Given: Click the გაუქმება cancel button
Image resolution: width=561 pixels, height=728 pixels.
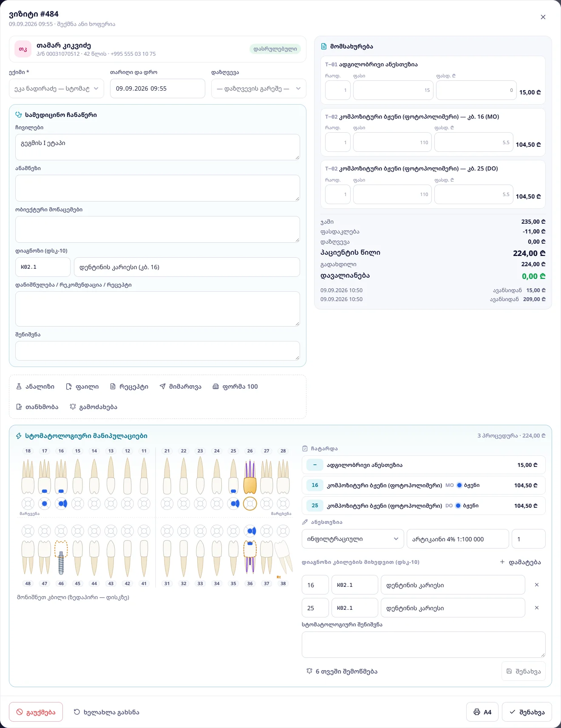Looking at the screenshot, I should 36,712.
